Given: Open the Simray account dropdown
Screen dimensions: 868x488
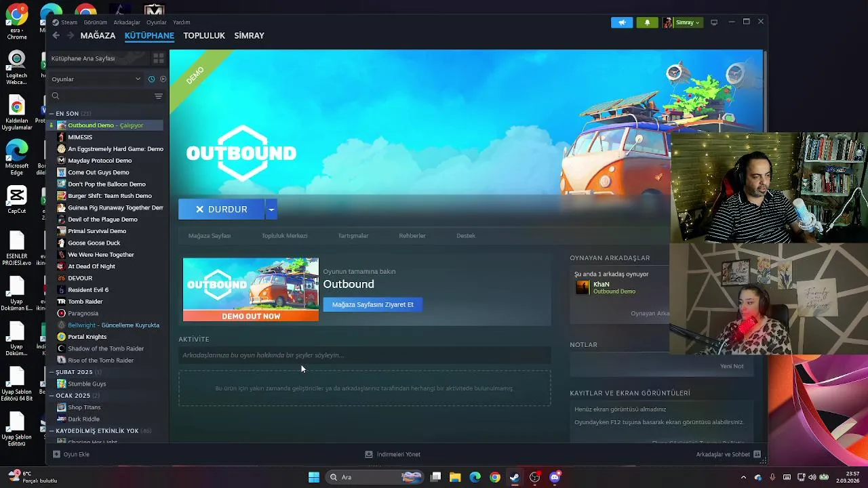Looking at the screenshot, I should pyautogui.click(x=682, y=22).
